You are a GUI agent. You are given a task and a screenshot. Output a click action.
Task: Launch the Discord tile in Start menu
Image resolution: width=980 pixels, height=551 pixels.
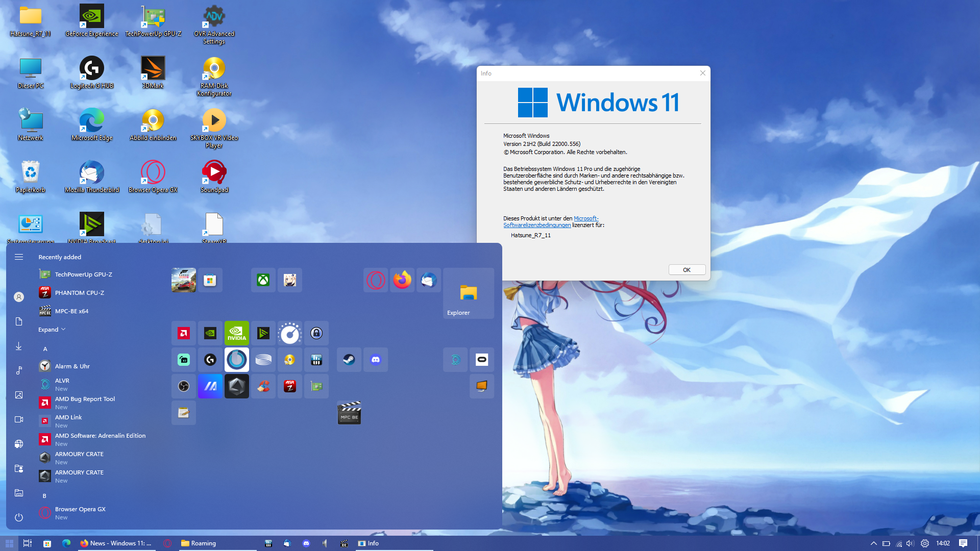point(376,360)
